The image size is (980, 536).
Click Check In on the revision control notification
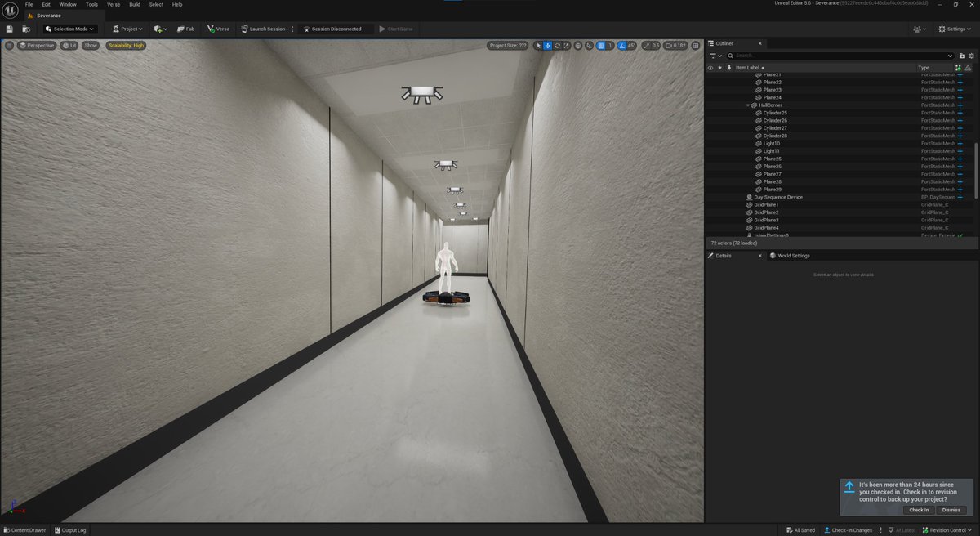[919, 510]
